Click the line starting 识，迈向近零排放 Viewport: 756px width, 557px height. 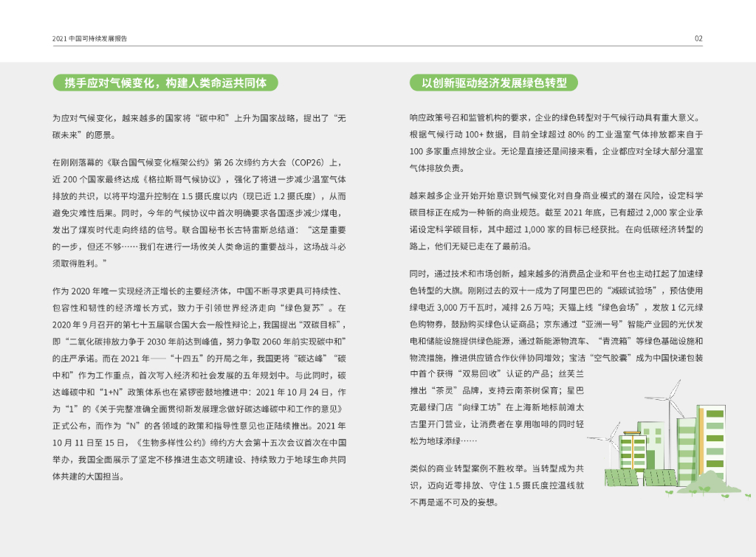point(497,485)
